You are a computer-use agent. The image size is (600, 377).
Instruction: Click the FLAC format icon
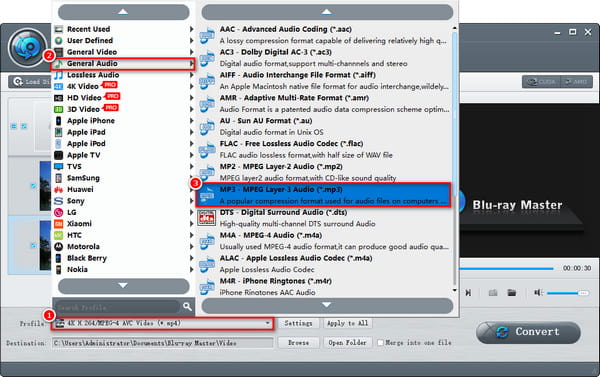pos(207,150)
